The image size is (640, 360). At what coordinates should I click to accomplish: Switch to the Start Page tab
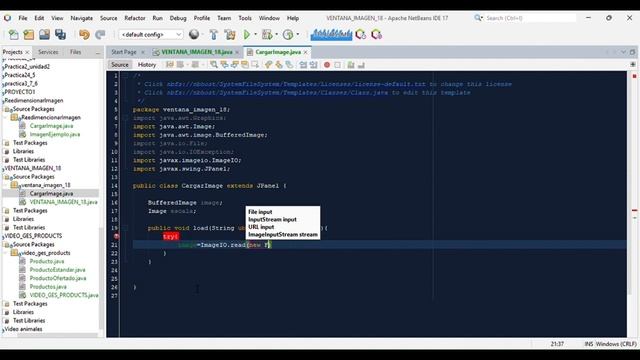pos(124,52)
